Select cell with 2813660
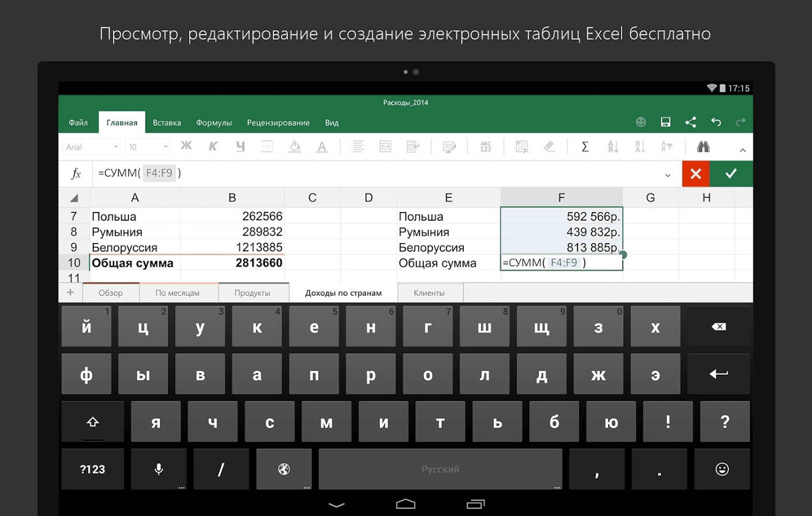Screen dimensions: 812x516 (x=233, y=263)
